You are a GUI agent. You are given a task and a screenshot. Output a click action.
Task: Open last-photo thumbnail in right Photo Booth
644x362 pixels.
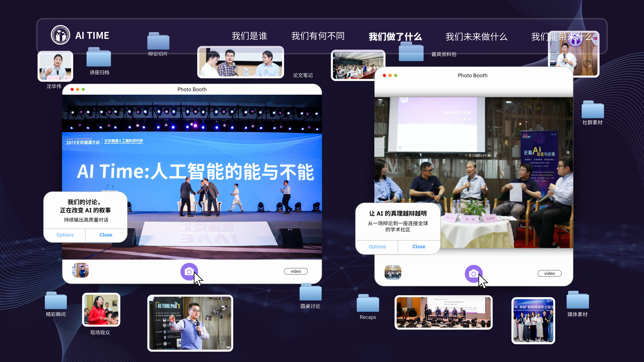(393, 272)
